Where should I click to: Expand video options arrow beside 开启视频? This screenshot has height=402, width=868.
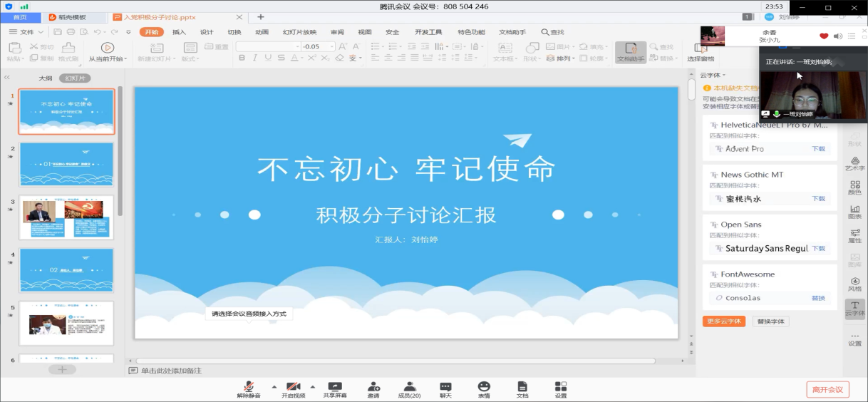click(312, 385)
